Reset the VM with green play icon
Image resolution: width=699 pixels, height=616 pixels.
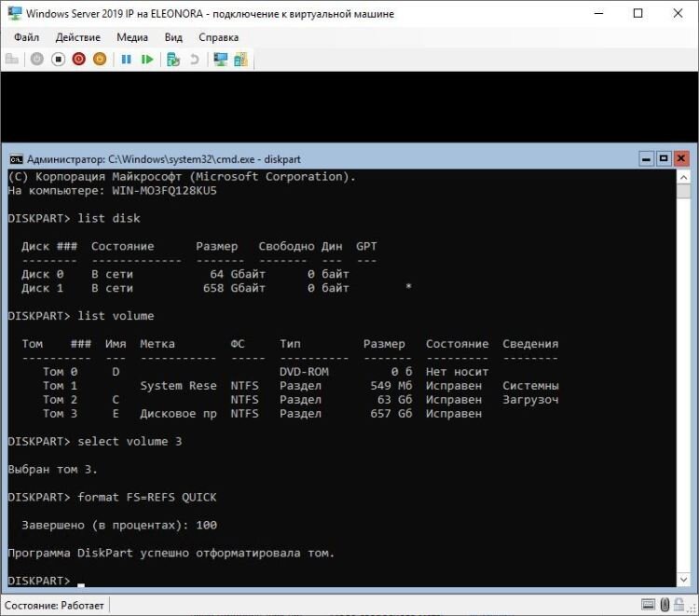tap(147, 59)
